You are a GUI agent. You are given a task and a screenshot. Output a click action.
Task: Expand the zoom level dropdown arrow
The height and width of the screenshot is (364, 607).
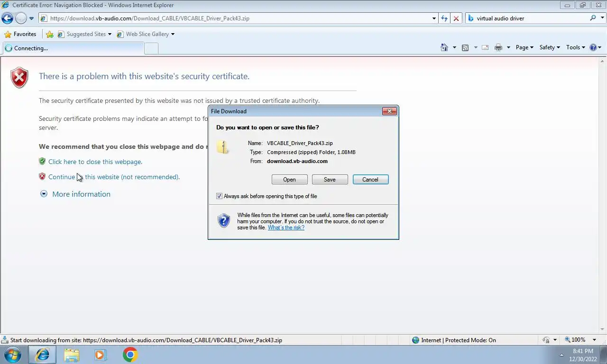tap(594, 340)
